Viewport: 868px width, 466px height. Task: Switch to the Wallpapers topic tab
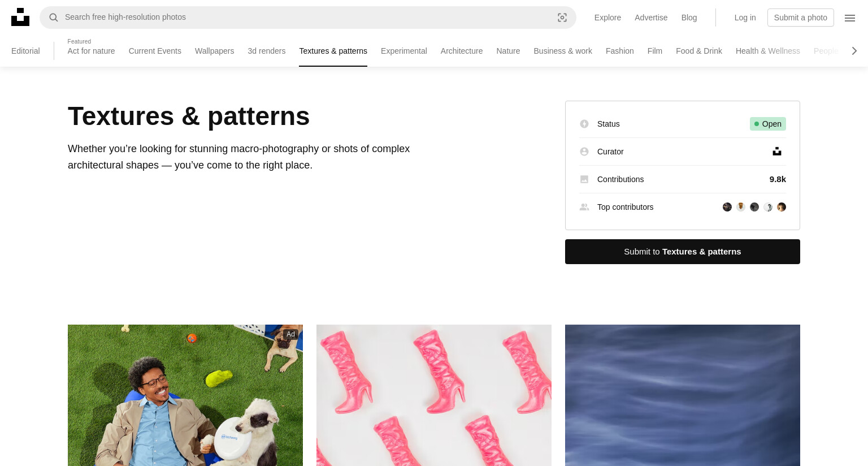click(x=214, y=51)
